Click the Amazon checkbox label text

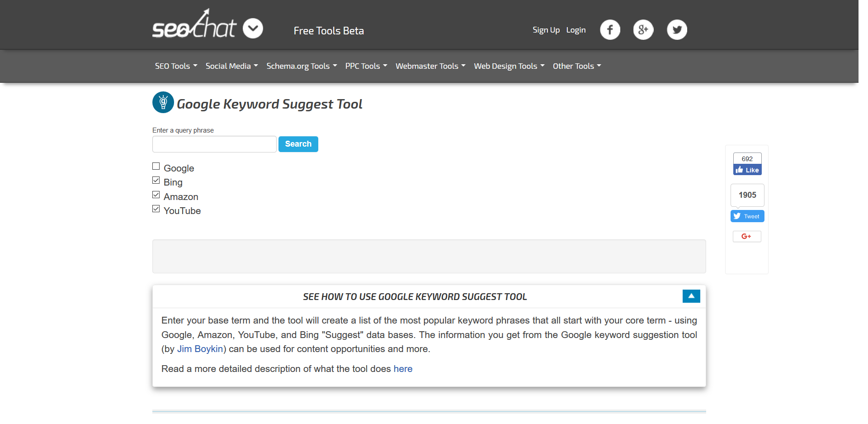pyautogui.click(x=181, y=197)
